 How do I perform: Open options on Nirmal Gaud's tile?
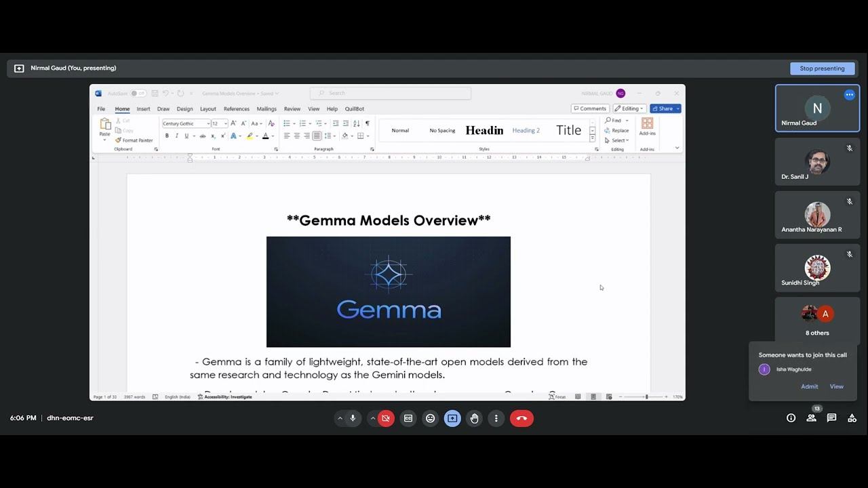[849, 95]
